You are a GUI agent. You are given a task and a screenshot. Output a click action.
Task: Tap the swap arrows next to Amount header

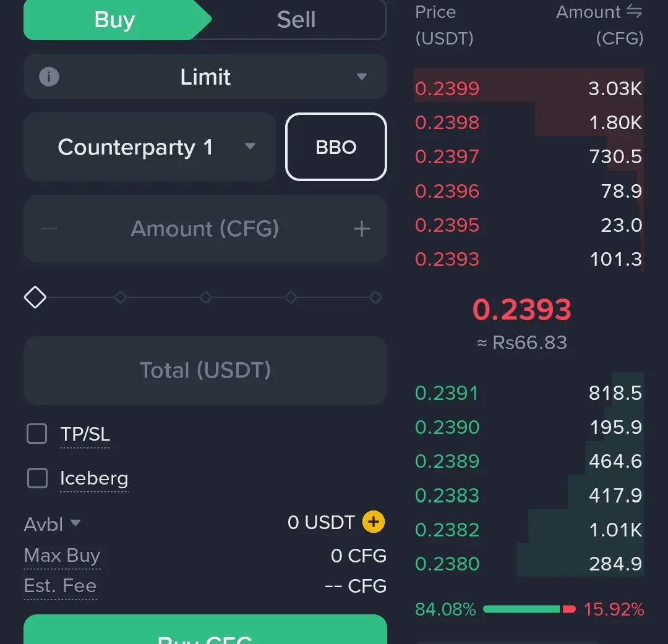(634, 12)
